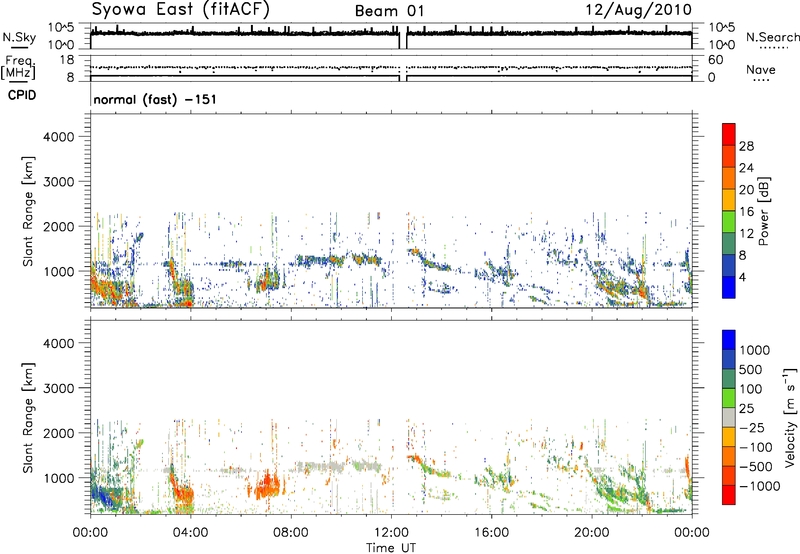Click the "Nave" legend label
The height and width of the screenshot is (554, 800).
pyautogui.click(x=761, y=70)
